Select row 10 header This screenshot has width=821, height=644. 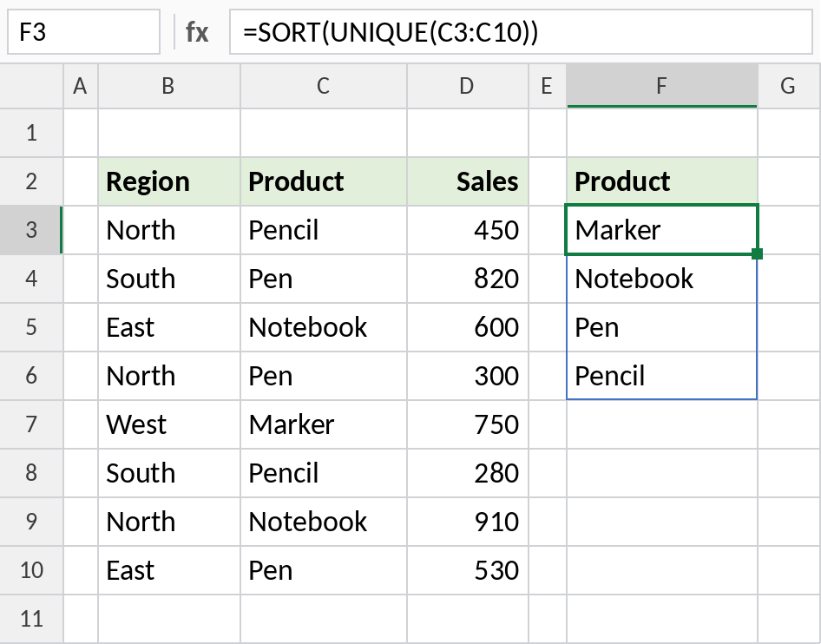[x=31, y=570]
